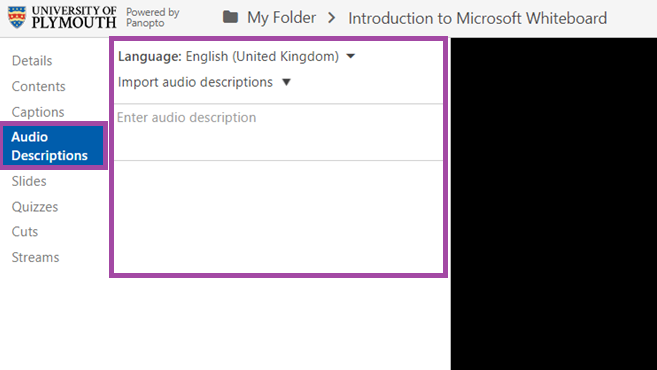Open the Cuts tab
This screenshot has height=370, width=657.
pos(25,231)
